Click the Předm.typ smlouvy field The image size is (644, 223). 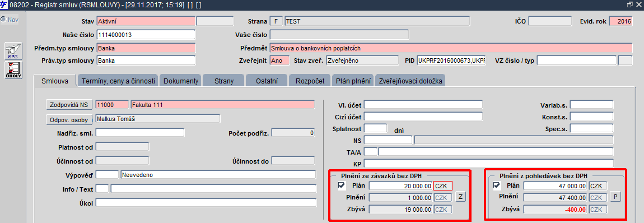coord(146,48)
